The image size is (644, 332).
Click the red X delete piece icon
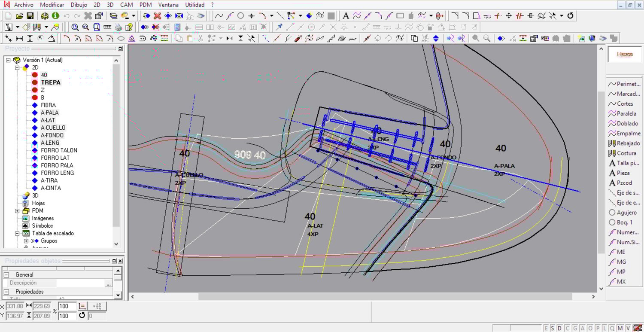(x=157, y=16)
